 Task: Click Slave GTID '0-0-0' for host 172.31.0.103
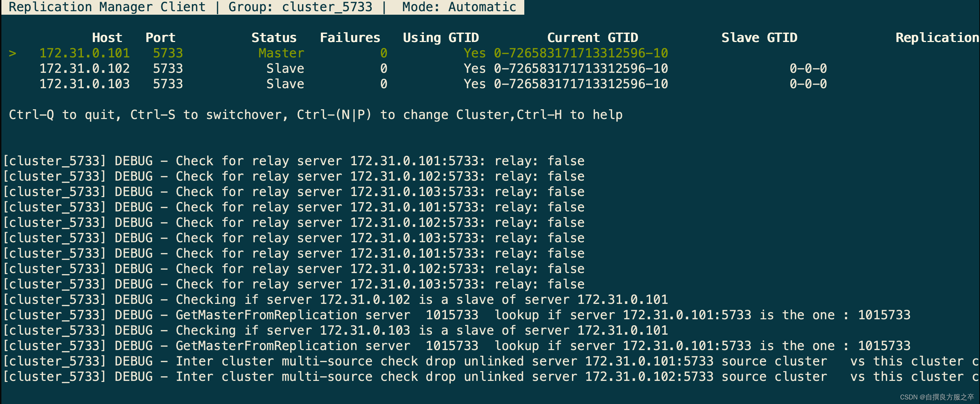point(808,84)
